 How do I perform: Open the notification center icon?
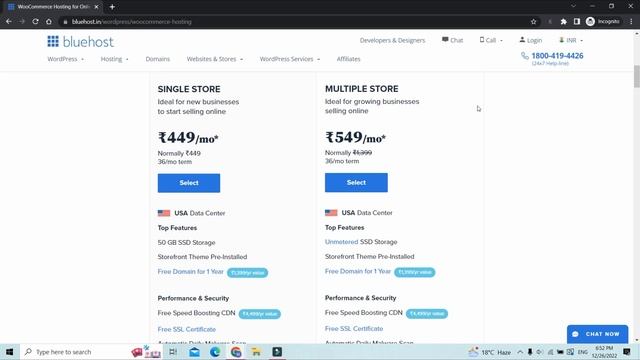point(627,352)
